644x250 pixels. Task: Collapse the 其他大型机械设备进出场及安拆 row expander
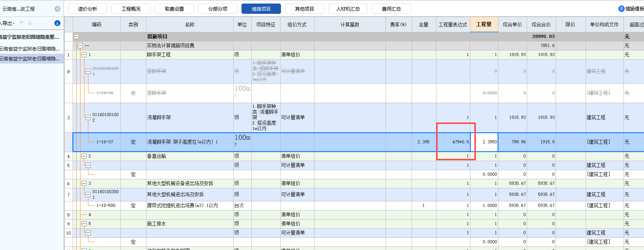pos(84,183)
